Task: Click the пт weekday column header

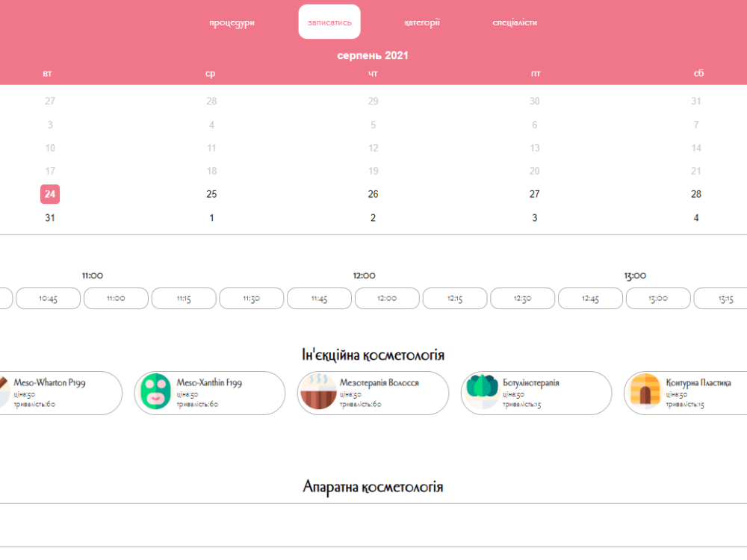Action: 536,73
